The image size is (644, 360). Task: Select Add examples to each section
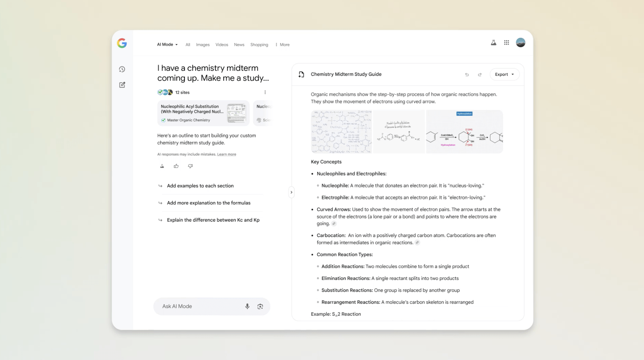tap(200, 186)
